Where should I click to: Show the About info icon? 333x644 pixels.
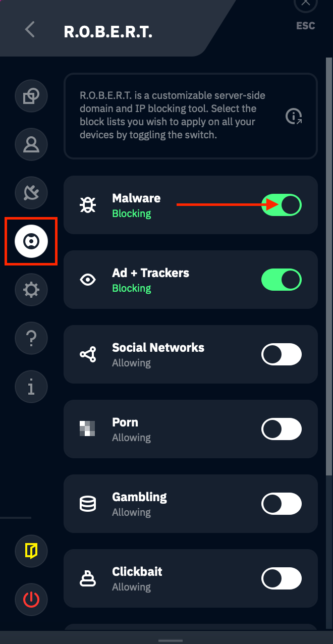[31, 387]
